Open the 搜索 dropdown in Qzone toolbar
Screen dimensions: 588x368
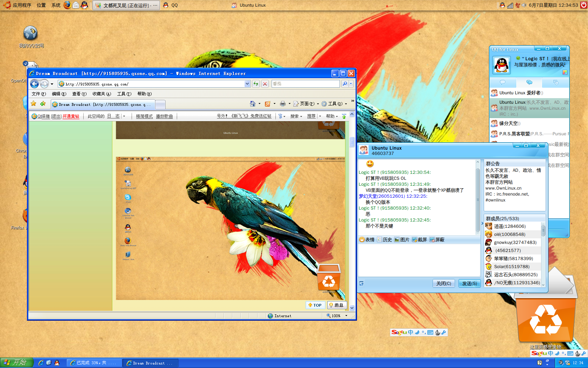[296, 116]
